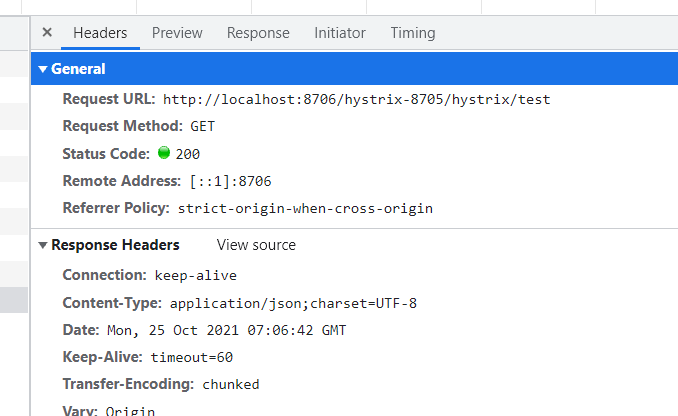Click the General section header bar

click(x=354, y=69)
